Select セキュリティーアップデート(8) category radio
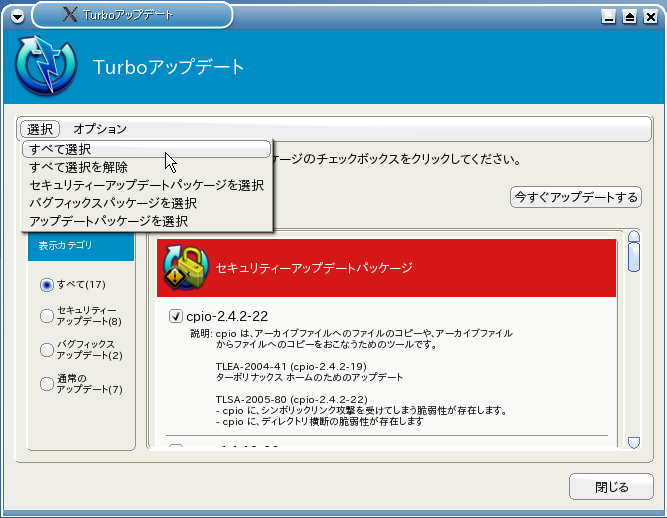Viewport: 667px width, 518px height. (47, 316)
